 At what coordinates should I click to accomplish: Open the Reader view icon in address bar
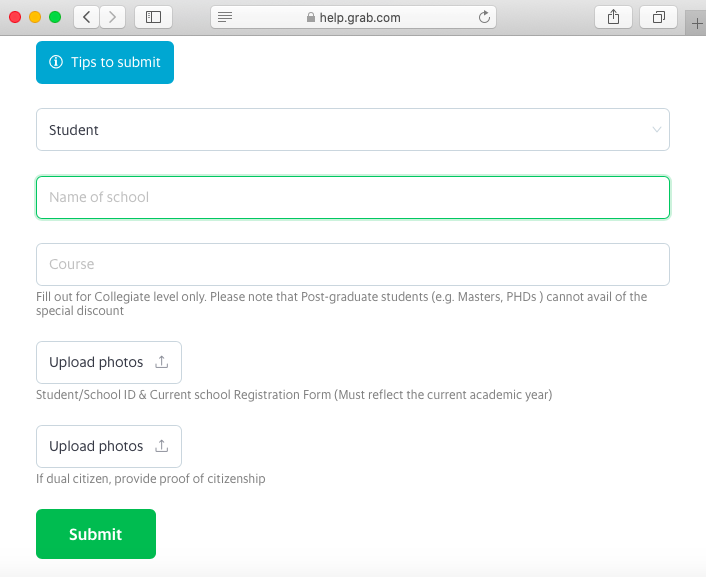click(x=225, y=17)
